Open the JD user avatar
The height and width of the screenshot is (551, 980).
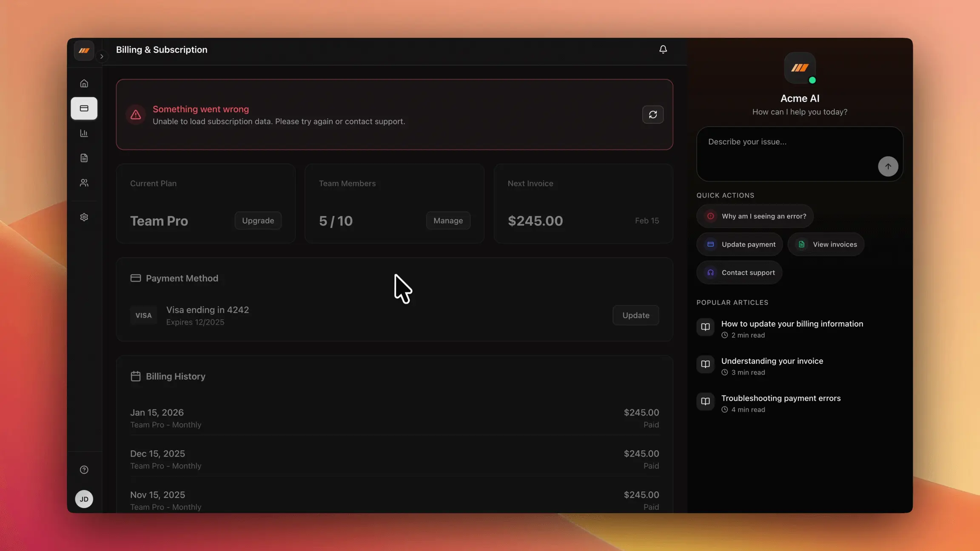84,499
